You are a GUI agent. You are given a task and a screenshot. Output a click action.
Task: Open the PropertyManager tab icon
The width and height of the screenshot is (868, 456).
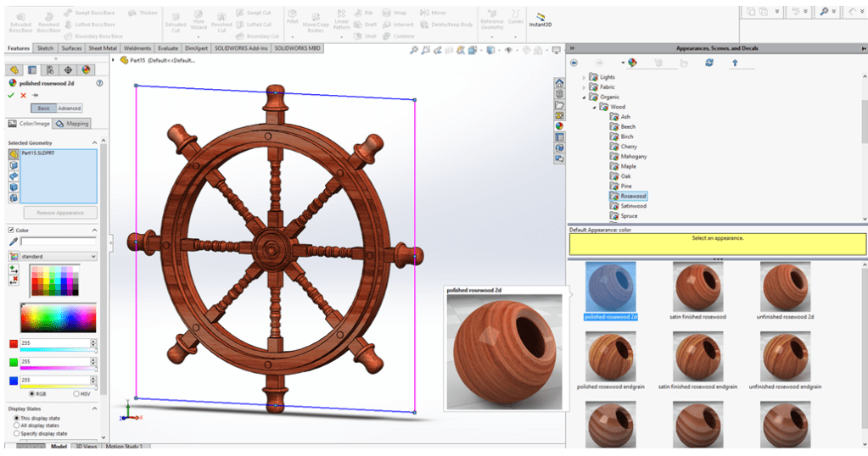pyautogui.click(x=31, y=70)
